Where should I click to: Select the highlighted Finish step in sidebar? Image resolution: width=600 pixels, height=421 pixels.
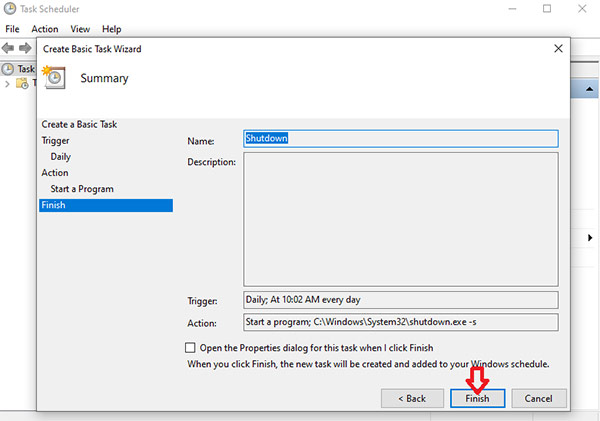coord(106,205)
